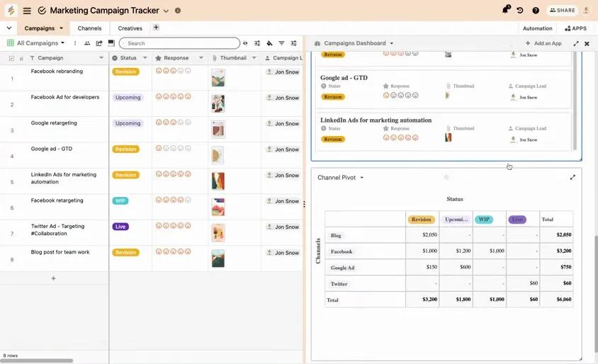Click Add an App
598x364 pixels.
pyautogui.click(x=543, y=43)
